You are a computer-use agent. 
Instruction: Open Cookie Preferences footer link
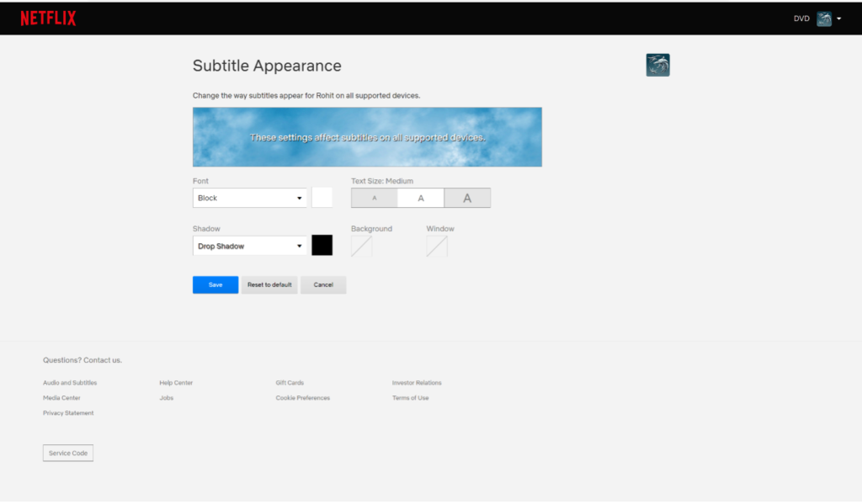click(x=303, y=398)
